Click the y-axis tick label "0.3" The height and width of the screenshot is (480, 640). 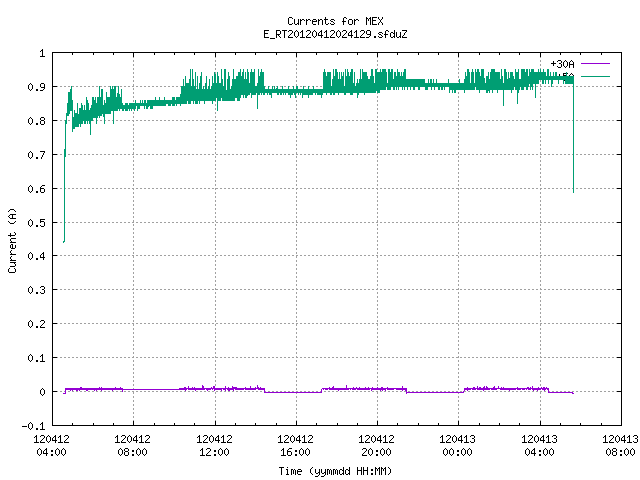tap(36, 290)
